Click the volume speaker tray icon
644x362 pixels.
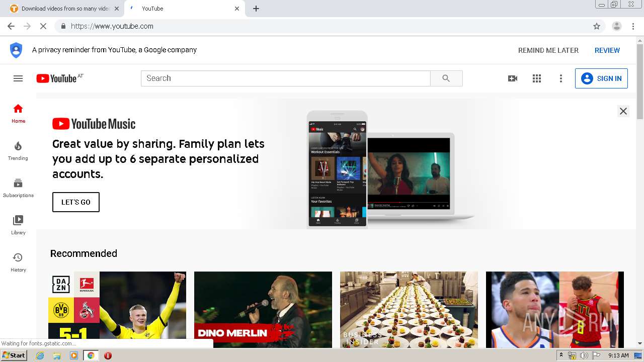(x=584, y=355)
